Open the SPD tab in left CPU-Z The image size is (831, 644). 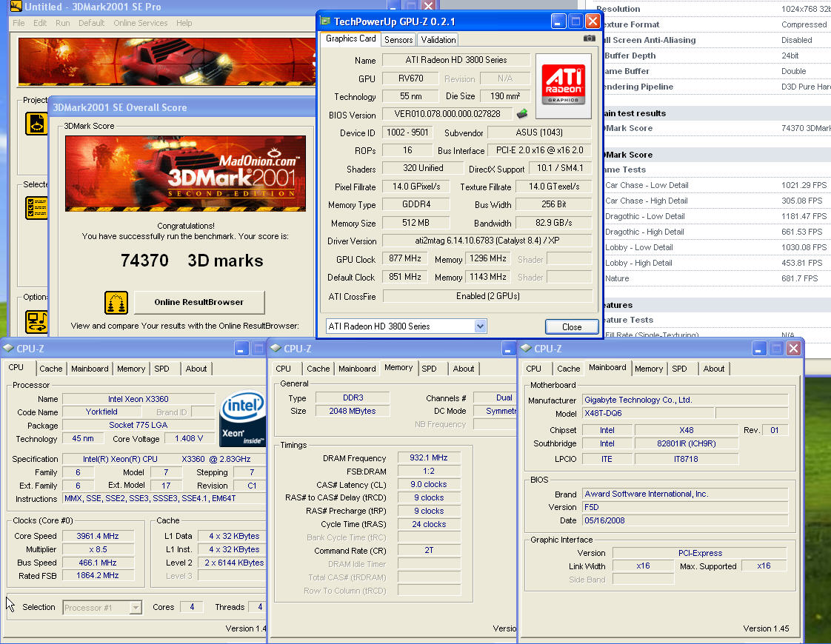click(161, 369)
